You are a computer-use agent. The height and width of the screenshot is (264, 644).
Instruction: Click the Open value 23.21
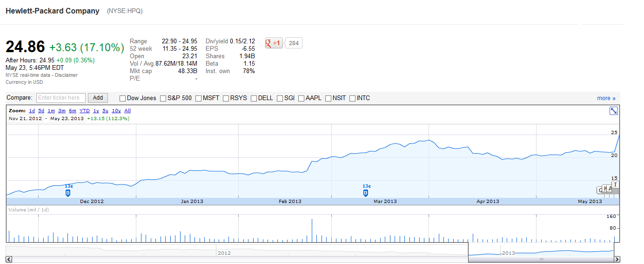tap(189, 56)
